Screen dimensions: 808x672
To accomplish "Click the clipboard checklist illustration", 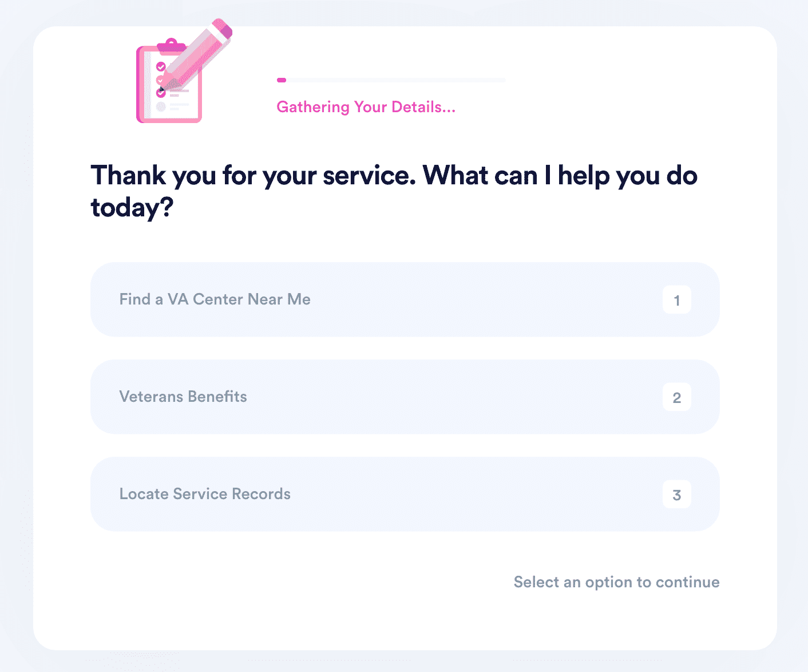I will 169,81.
